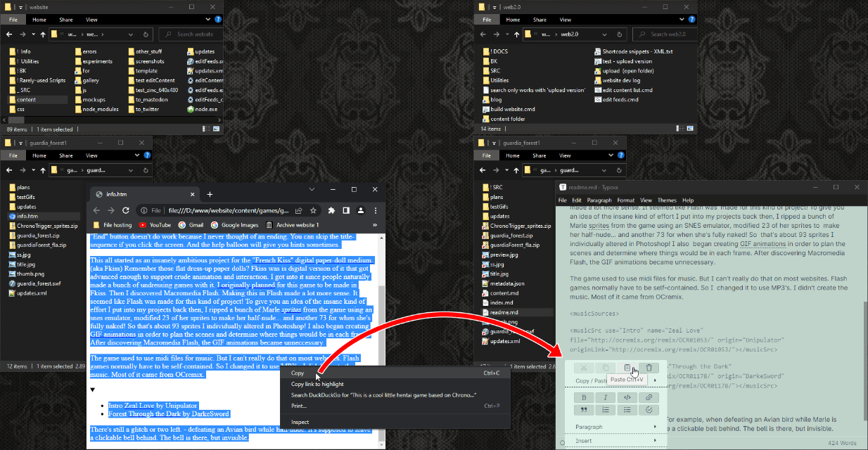Insert a blockquote using the quote icon

(584, 410)
